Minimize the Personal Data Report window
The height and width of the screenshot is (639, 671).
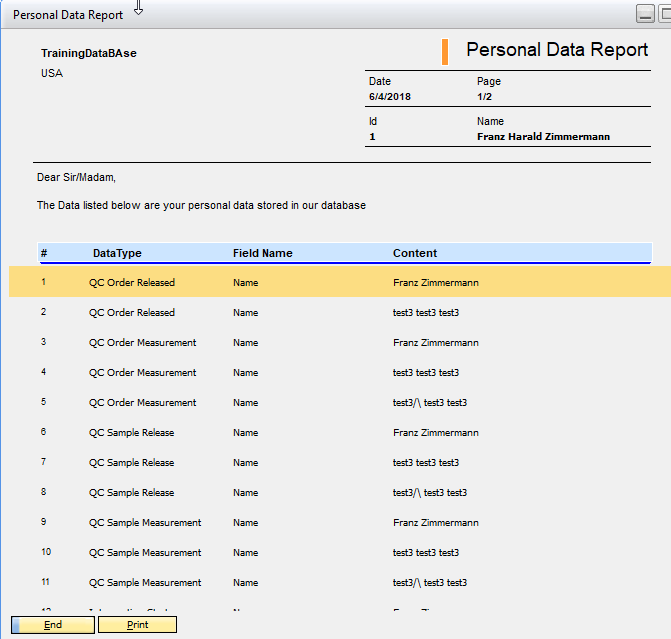647,13
